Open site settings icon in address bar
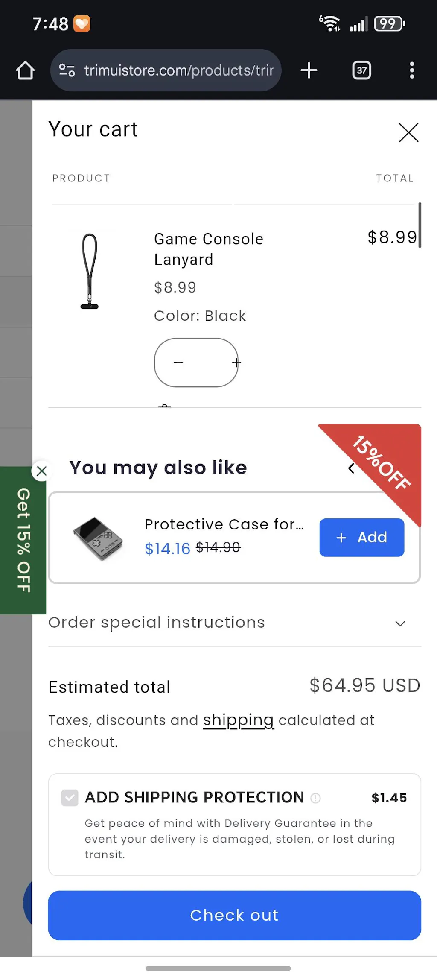 coord(67,70)
